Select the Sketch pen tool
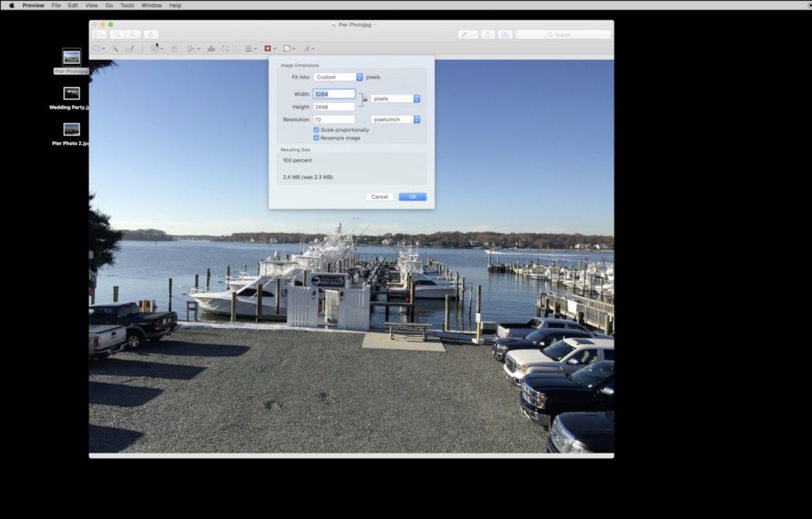The height and width of the screenshot is (519, 812). pyautogui.click(x=129, y=48)
